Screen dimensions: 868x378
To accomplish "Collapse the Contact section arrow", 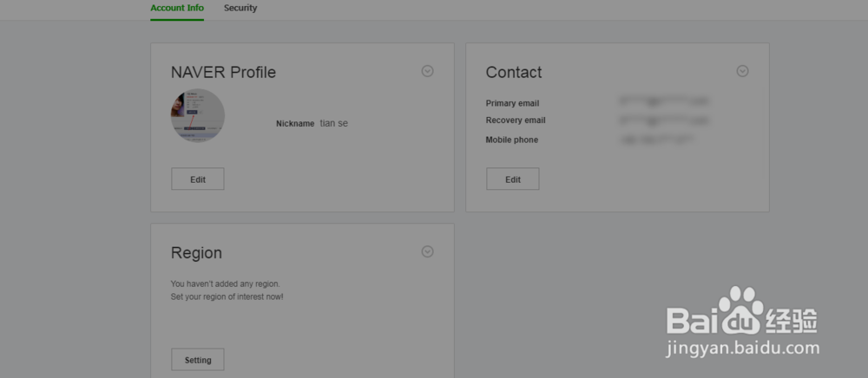I will pos(742,71).
